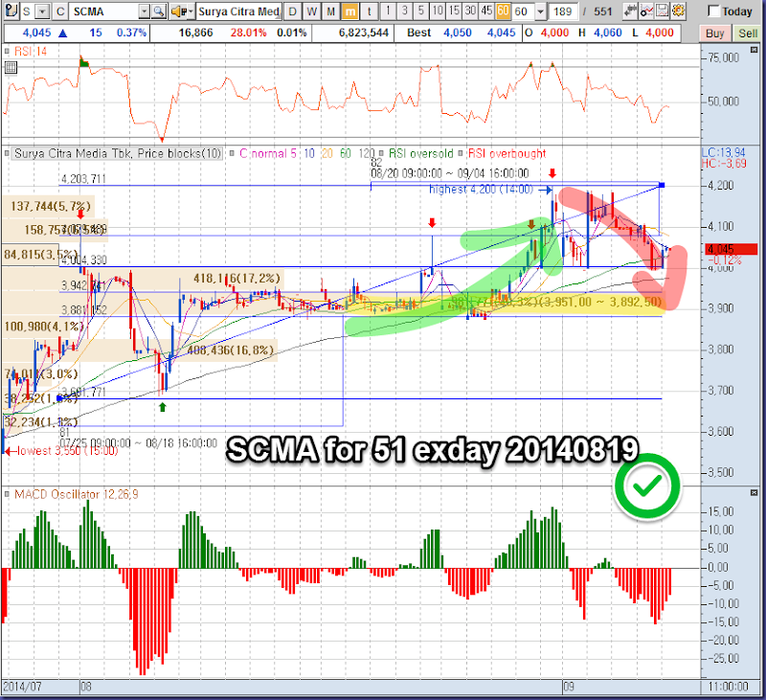Click the LC:13,94 indicator text
This screenshot has width=766, height=700.
(724, 152)
